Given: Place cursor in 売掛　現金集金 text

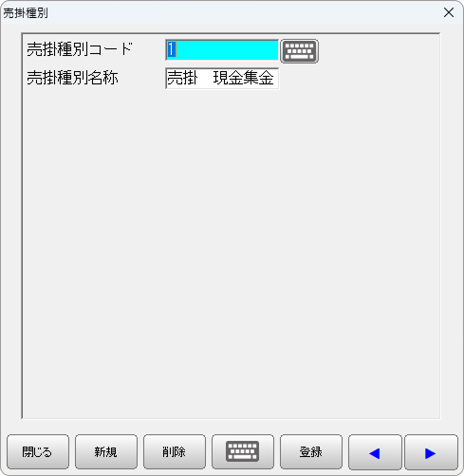Looking at the screenshot, I should [x=220, y=78].
